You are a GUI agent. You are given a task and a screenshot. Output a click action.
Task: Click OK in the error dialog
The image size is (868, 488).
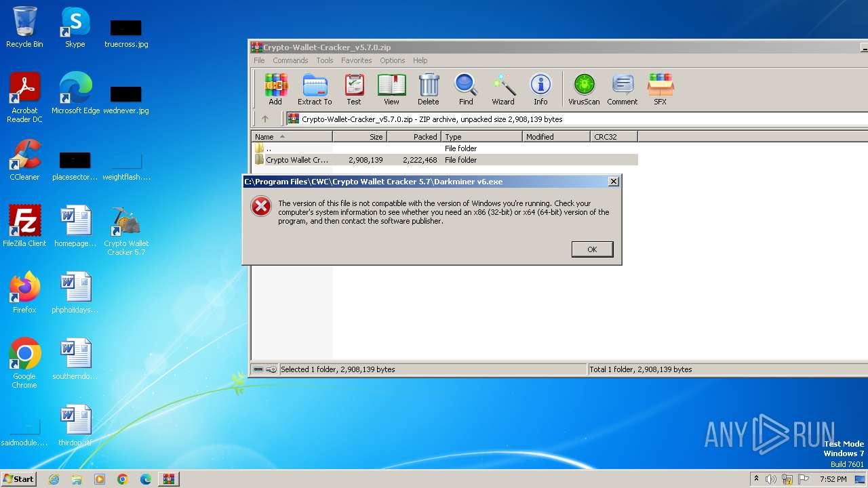point(592,249)
